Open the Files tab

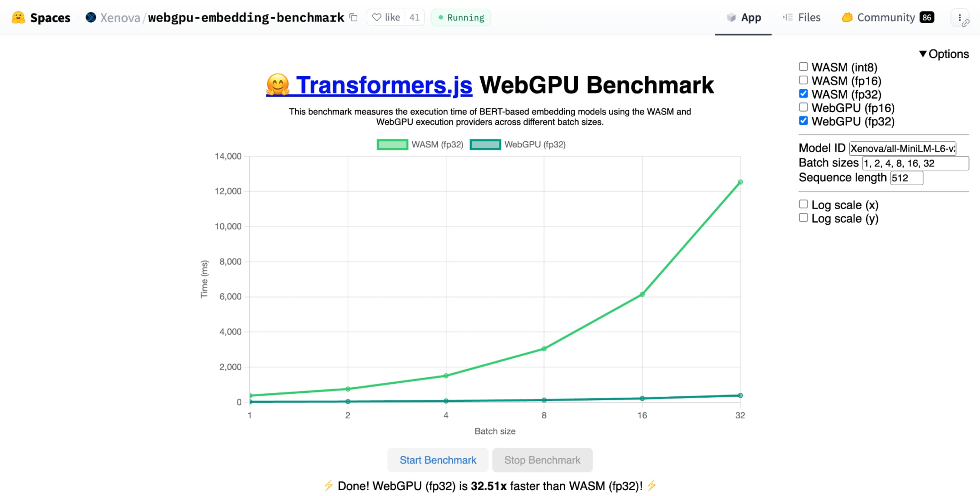point(808,17)
